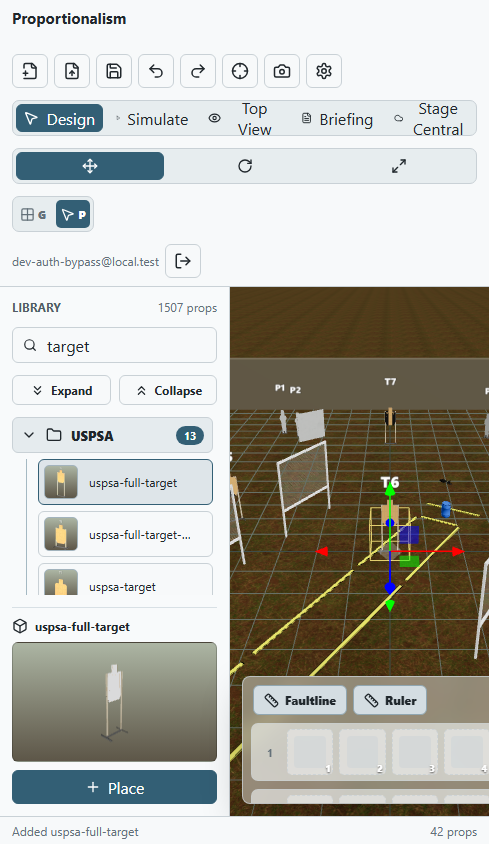
Task: Click the import/upload file icon
Action: point(72,71)
